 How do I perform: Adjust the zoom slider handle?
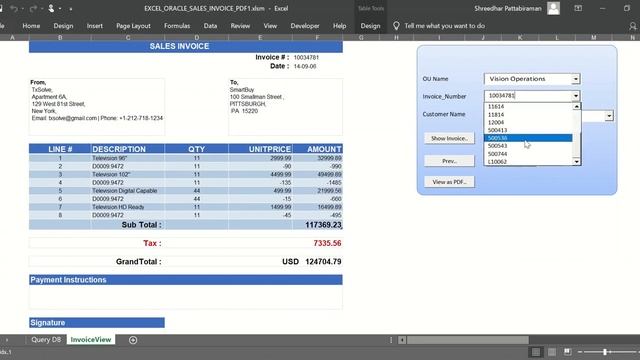605,352
